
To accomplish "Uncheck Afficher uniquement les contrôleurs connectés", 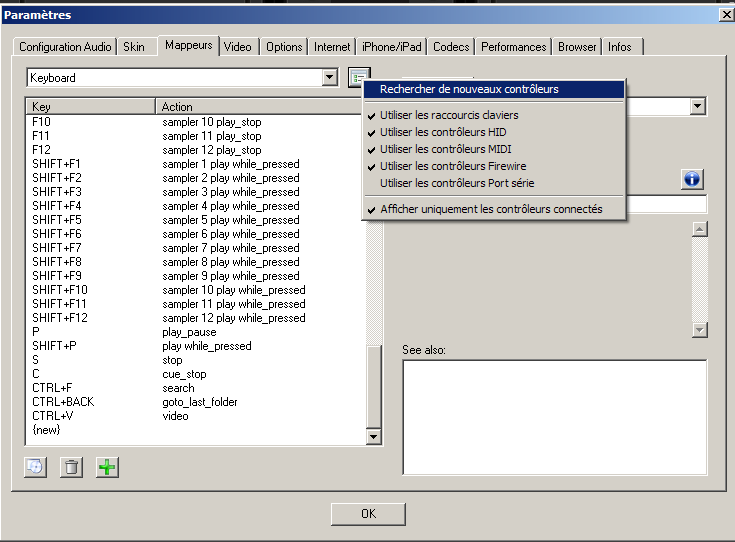I will [490, 209].
